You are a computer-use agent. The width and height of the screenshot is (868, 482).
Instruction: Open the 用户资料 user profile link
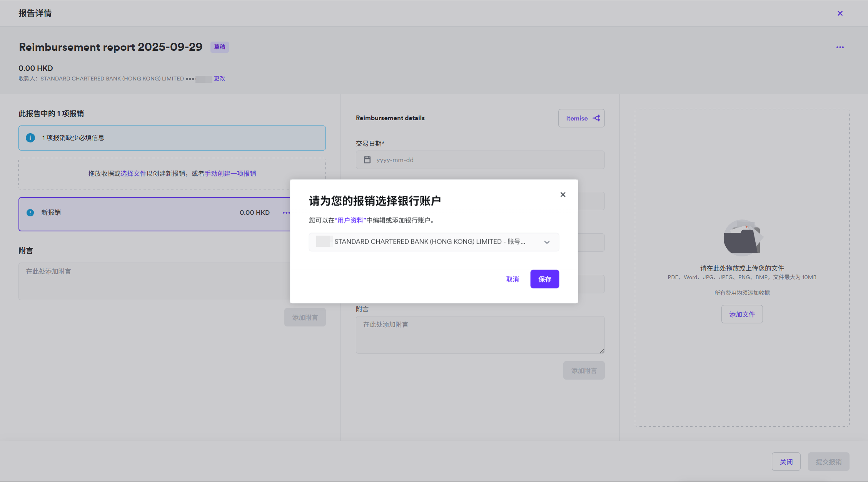[x=350, y=220]
